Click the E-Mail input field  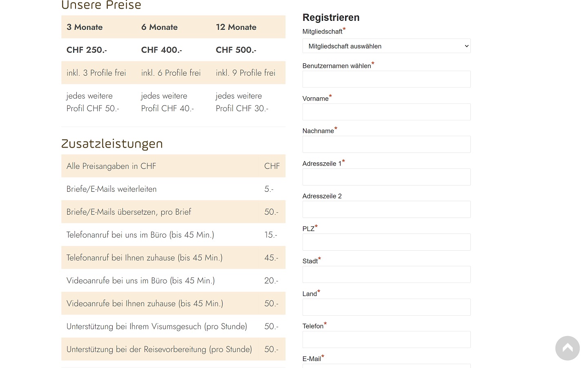coord(386,366)
